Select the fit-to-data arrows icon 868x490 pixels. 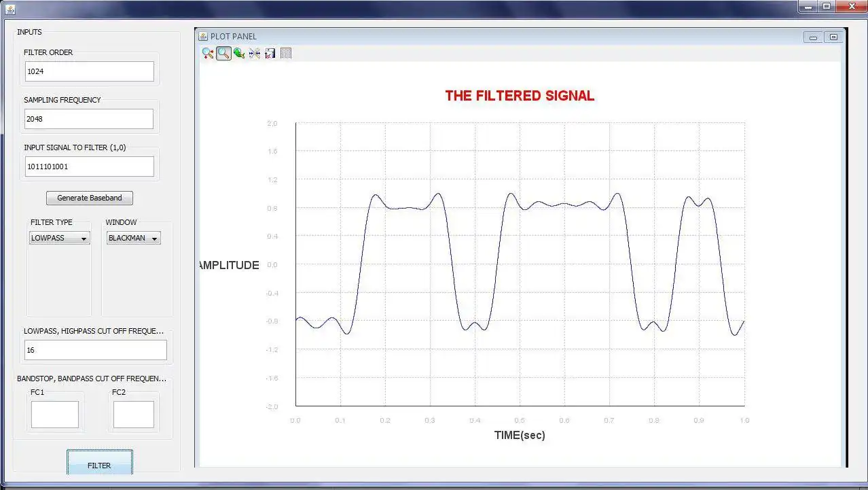254,53
